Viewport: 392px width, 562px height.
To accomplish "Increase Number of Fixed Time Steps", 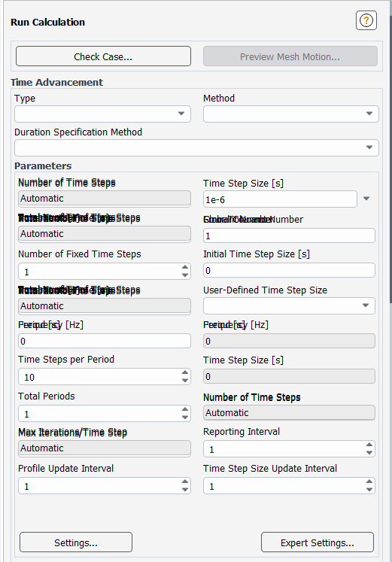I will (x=185, y=267).
